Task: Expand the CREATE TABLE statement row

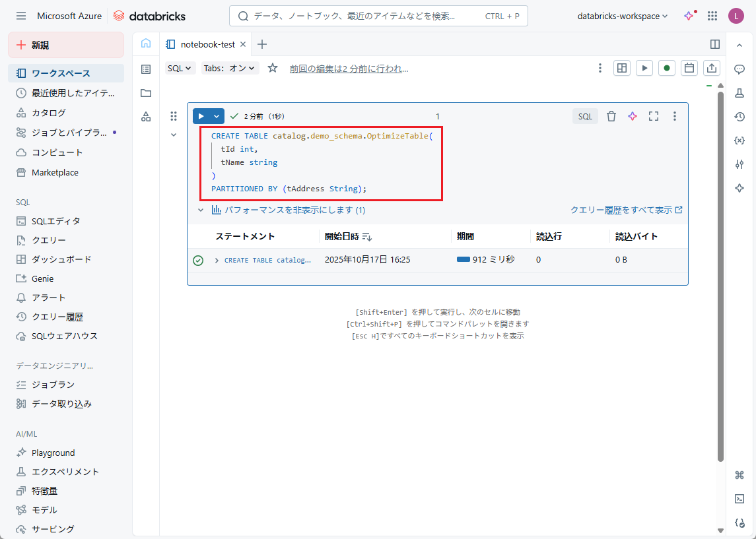Action: [217, 261]
